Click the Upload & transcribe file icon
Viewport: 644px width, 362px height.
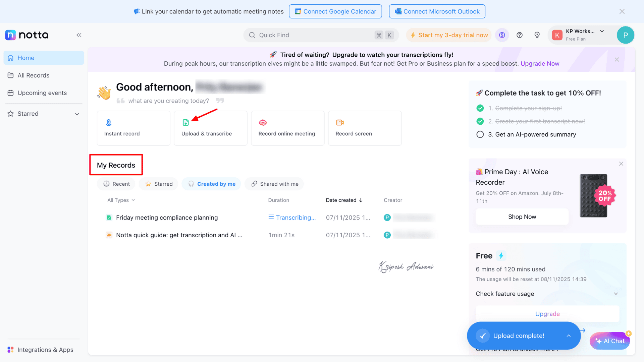pyautogui.click(x=185, y=123)
